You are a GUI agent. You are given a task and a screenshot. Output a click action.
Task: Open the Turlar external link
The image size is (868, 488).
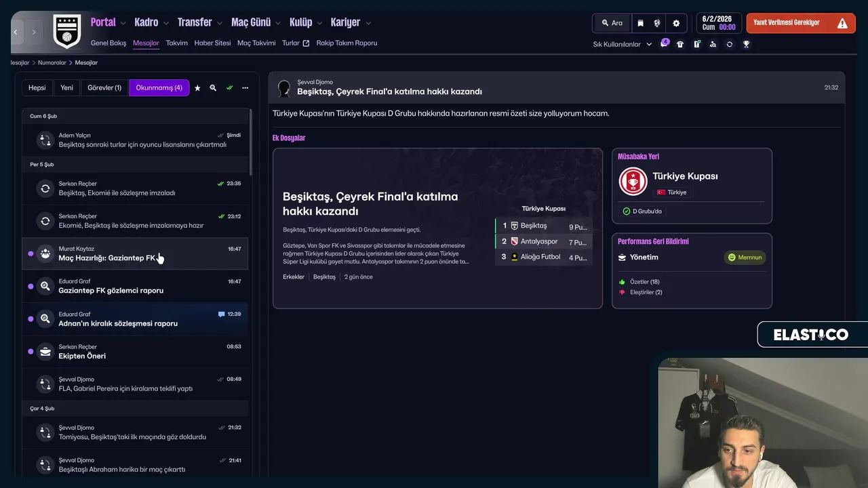click(296, 43)
